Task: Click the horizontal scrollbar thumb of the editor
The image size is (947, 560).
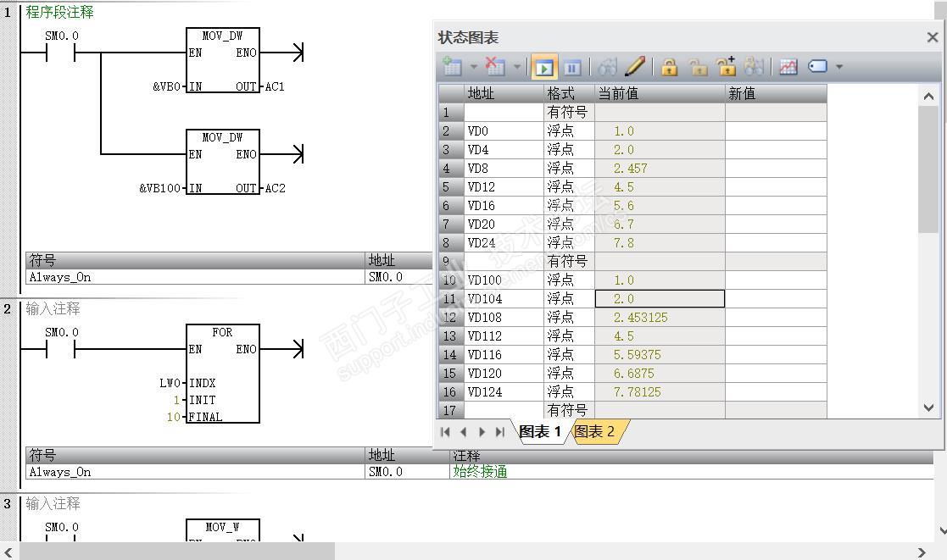Action: pyautogui.click(x=177, y=552)
